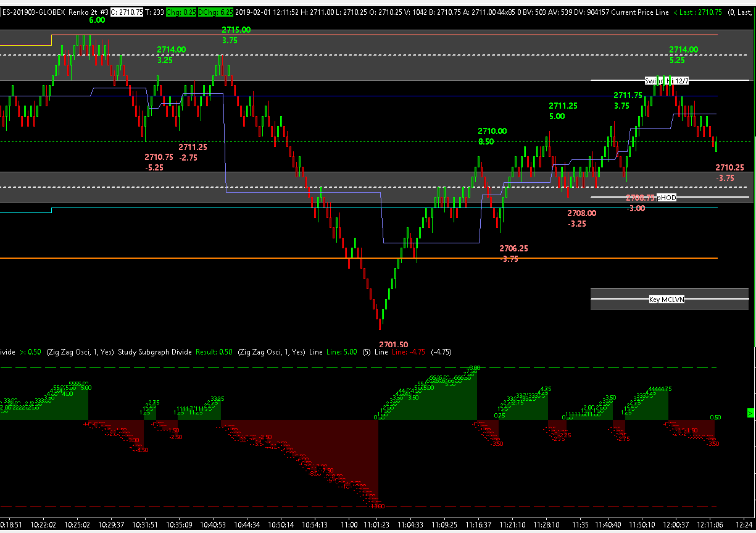Click the 'Study Subgraph Divide' study name

[156, 352]
